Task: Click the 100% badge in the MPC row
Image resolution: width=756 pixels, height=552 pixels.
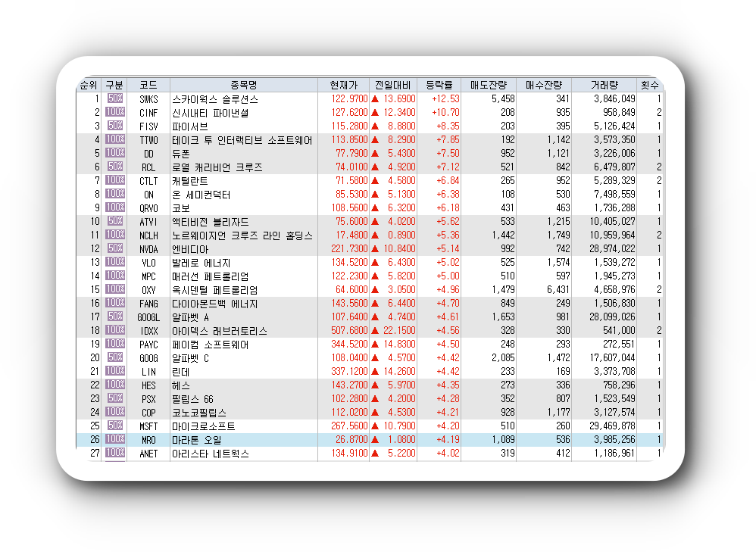Action: tap(115, 276)
